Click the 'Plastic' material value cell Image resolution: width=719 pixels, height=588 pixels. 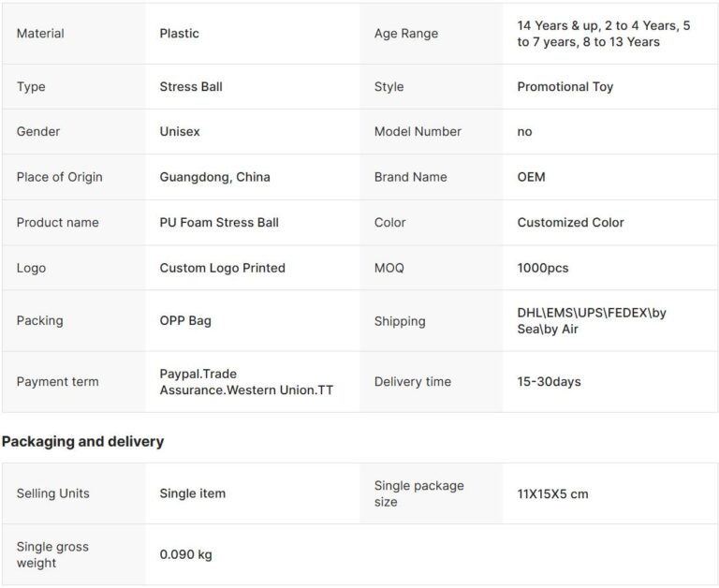(180, 34)
